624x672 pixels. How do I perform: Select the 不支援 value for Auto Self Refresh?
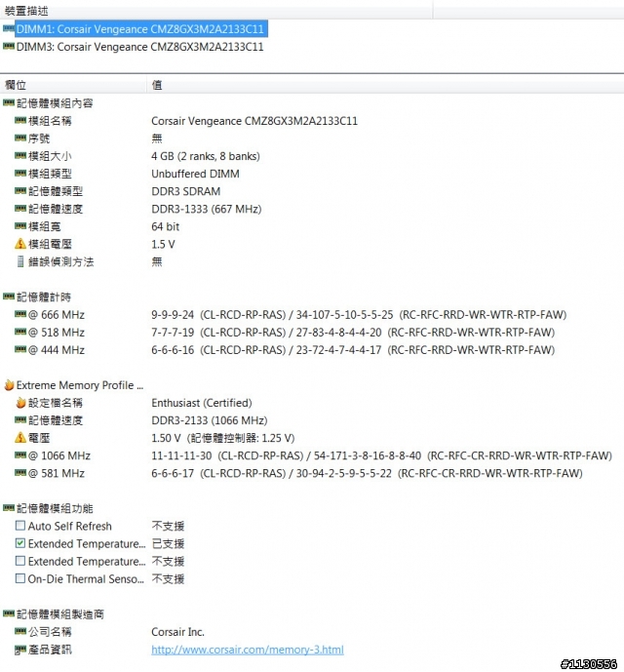click(x=168, y=526)
